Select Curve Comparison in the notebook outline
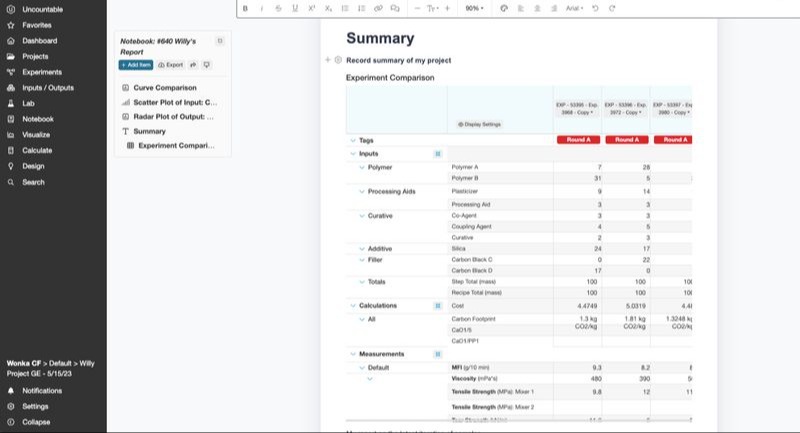Screen dimensions: 800x433 coord(164,87)
